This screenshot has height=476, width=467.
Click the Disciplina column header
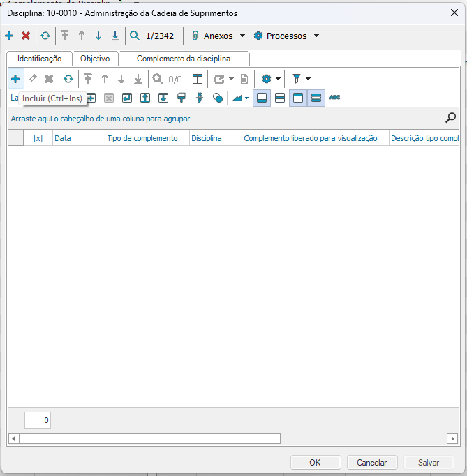216,138
